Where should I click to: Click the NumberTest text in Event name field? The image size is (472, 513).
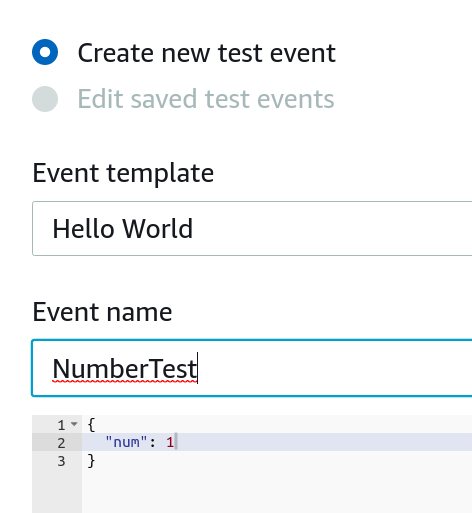pyautogui.click(x=125, y=369)
